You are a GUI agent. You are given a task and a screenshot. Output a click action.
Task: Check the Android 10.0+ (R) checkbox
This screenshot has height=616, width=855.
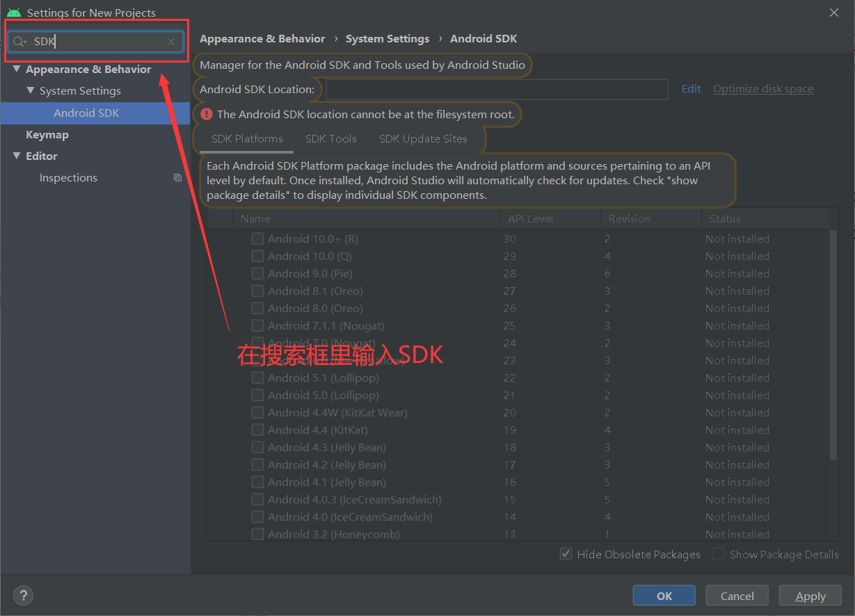(x=257, y=238)
